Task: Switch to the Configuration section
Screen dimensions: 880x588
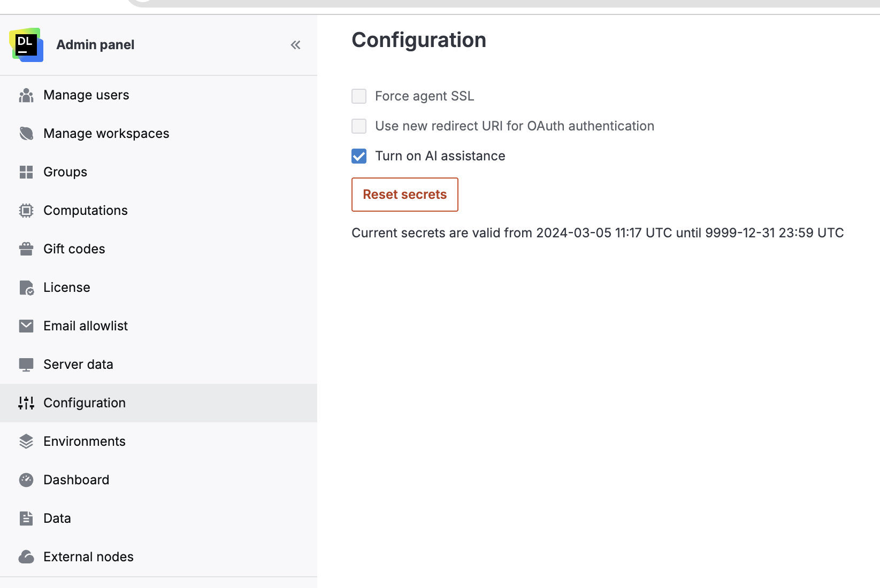Action: click(x=84, y=403)
